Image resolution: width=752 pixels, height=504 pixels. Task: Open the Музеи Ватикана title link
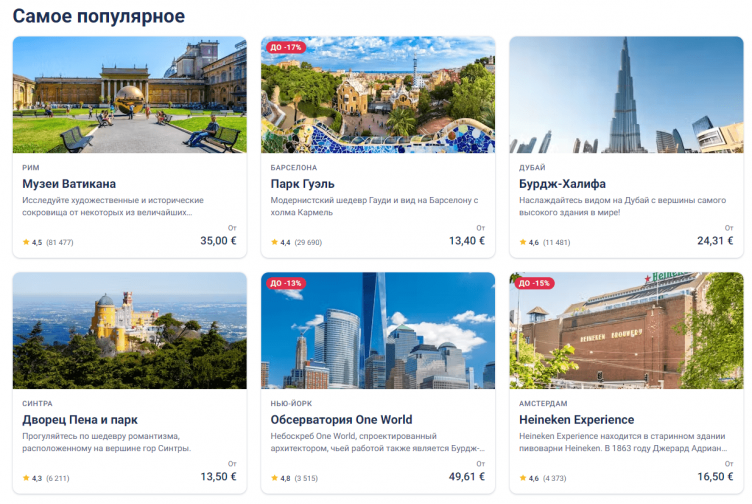coord(69,184)
